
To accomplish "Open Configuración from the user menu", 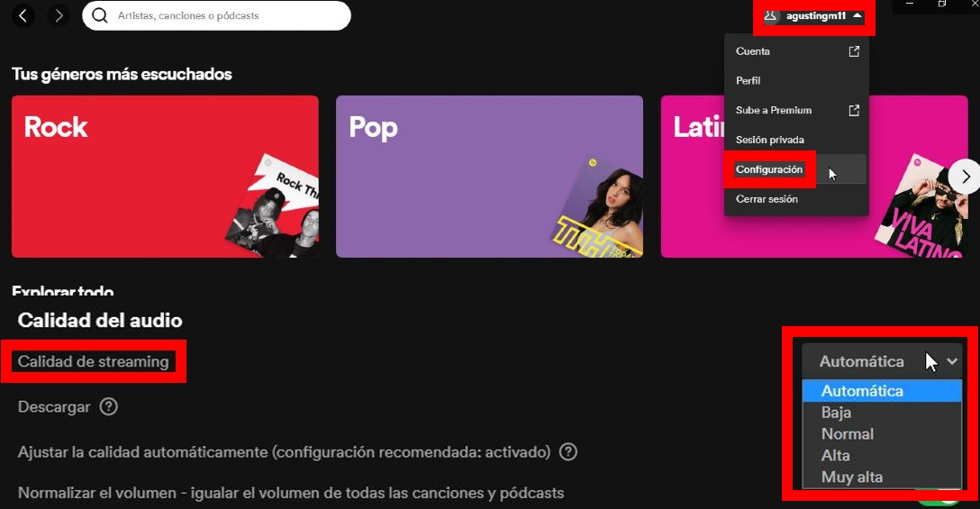I will coord(769,169).
